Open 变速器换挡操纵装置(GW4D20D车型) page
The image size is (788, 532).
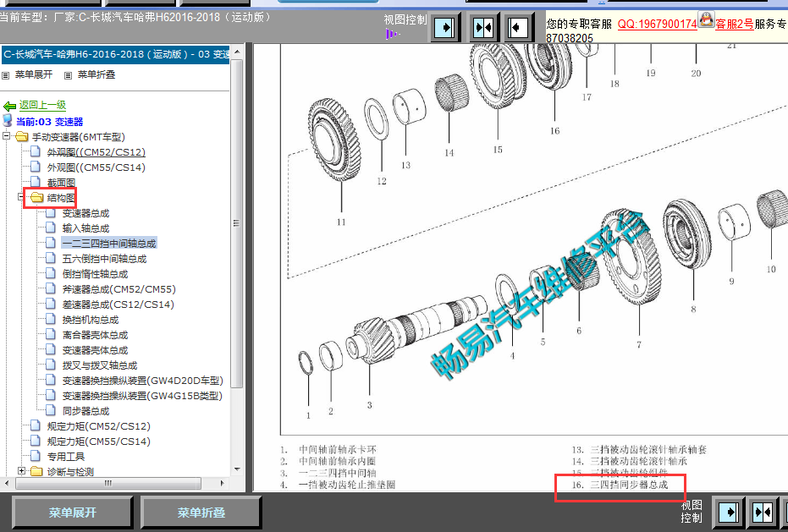click(142, 381)
